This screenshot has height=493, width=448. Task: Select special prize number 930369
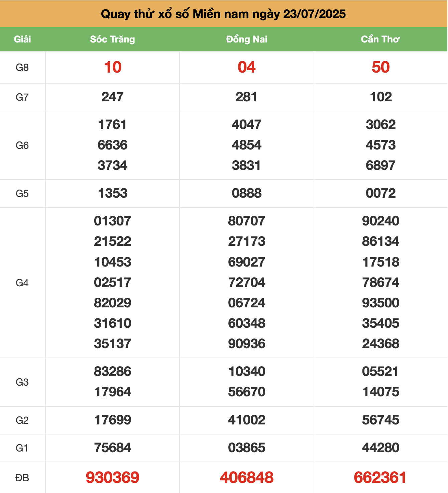click(x=112, y=477)
